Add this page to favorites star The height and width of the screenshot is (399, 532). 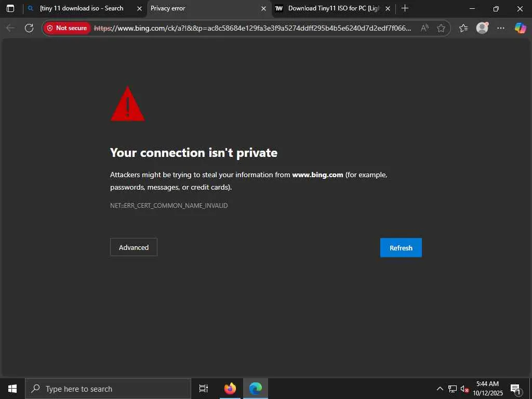point(441,28)
